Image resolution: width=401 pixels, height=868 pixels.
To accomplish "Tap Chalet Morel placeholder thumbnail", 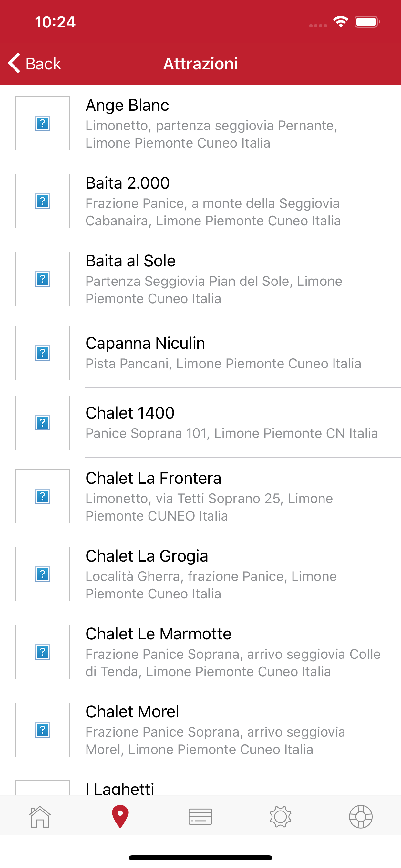I will pyautogui.click(x=43, y=730).
